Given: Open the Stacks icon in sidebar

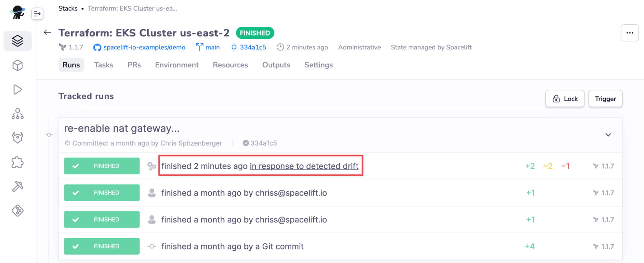Looking at the screenshot, I should [17, 41].
